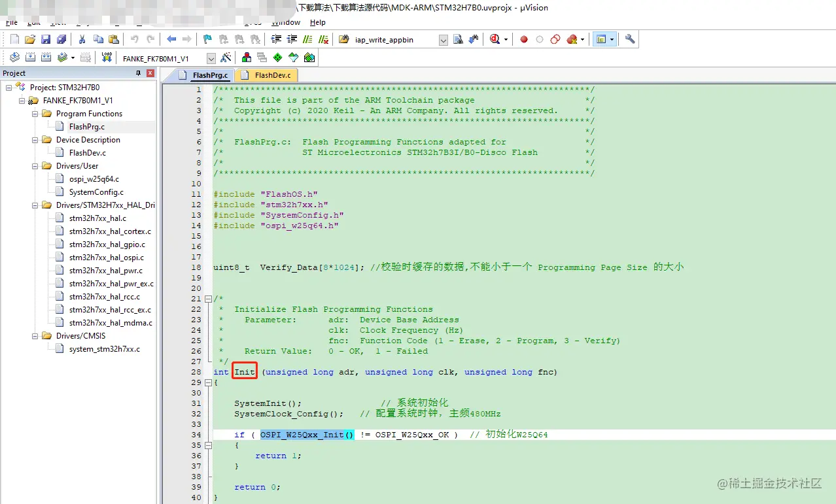836x504 pixels.
Task: Disable all breakpoints icon
Action: 555,39
